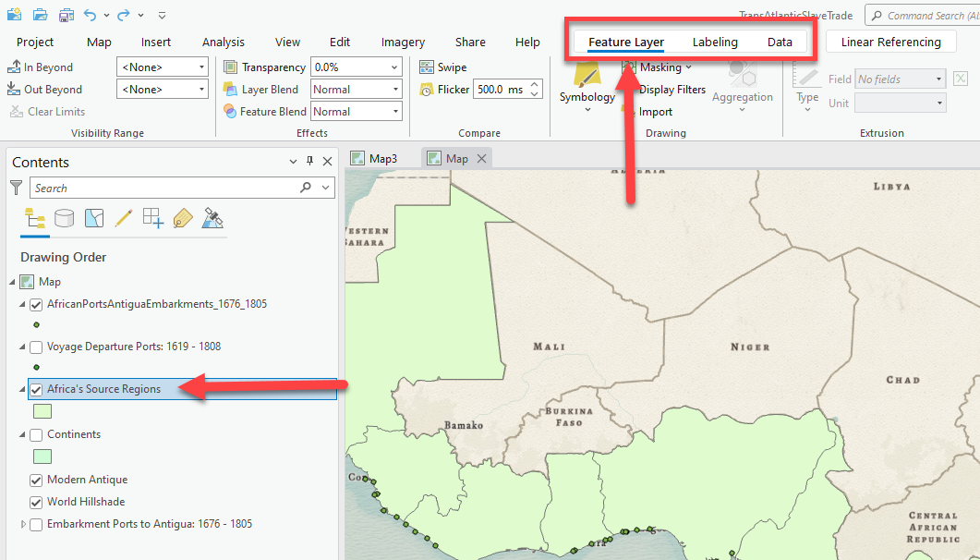Switch to List By Editing pencil icon
980x560 pixels.
point(124,218)
